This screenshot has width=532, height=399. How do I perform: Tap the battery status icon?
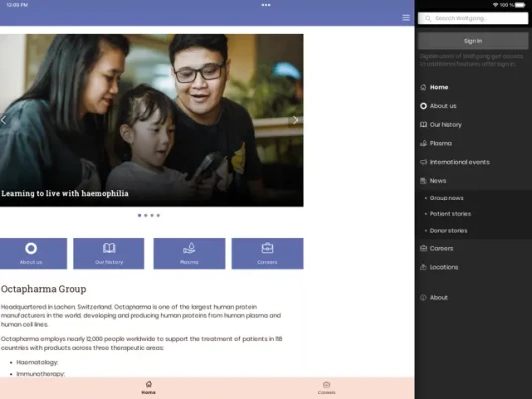pyautogui.click(x=520, y=5)
